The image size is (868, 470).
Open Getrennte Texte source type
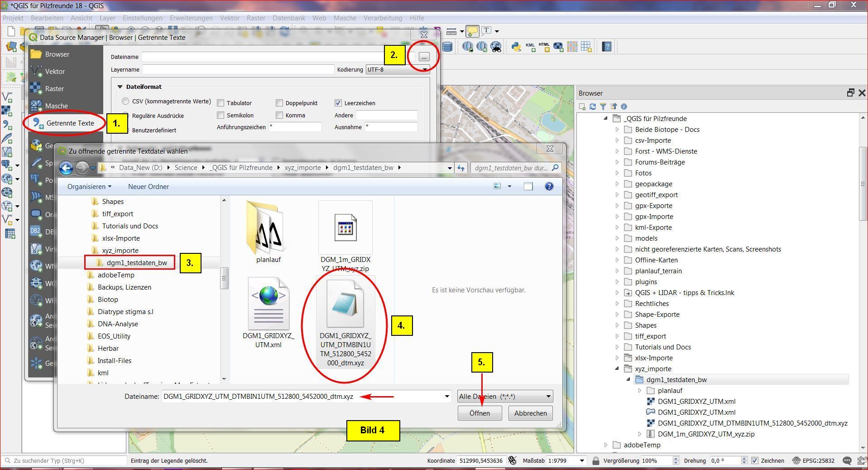[x=70, y=123]
